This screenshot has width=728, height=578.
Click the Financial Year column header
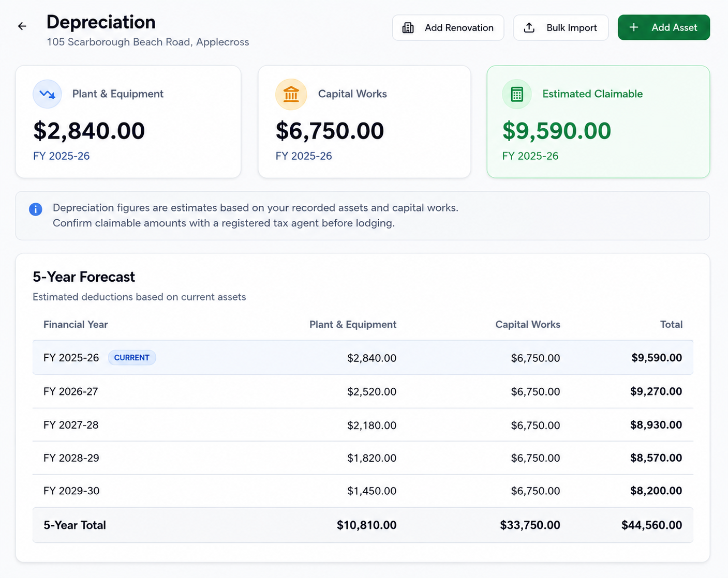(x=76, y=325)
